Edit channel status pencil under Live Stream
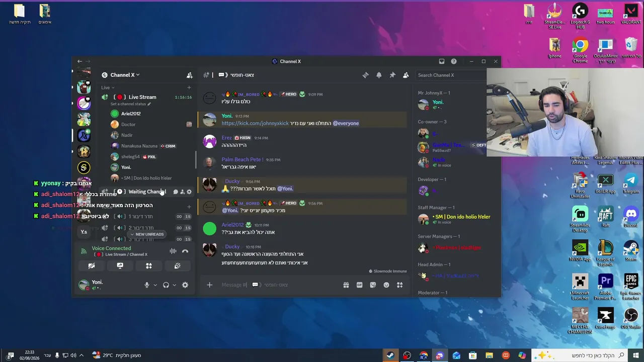 (x=149, y=104)
